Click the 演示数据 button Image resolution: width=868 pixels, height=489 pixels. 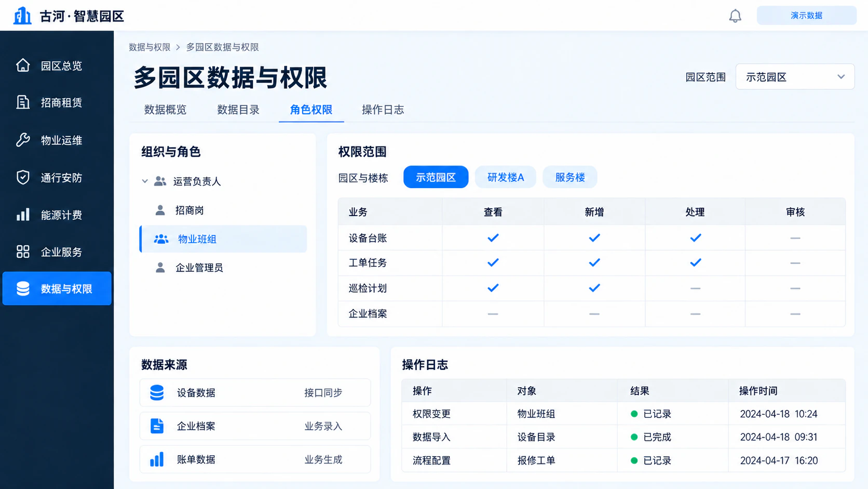click(806, 16)
